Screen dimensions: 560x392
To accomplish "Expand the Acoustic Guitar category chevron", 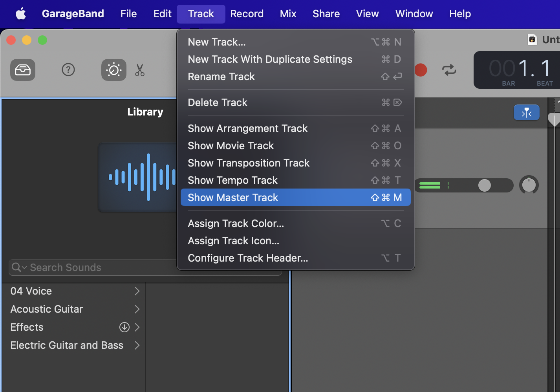I will pyautogui.click(x=137, y=309).
